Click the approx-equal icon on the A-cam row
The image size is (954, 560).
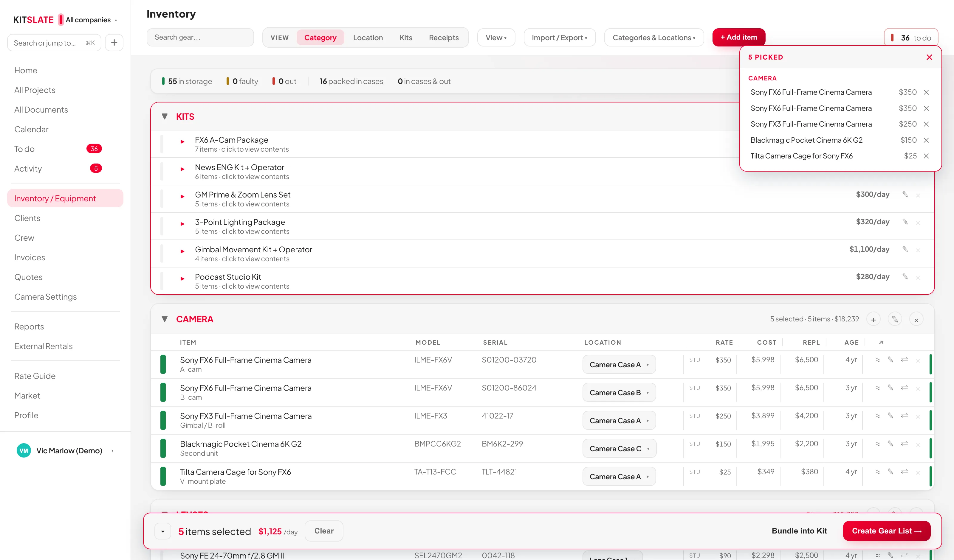click(877, 360)
